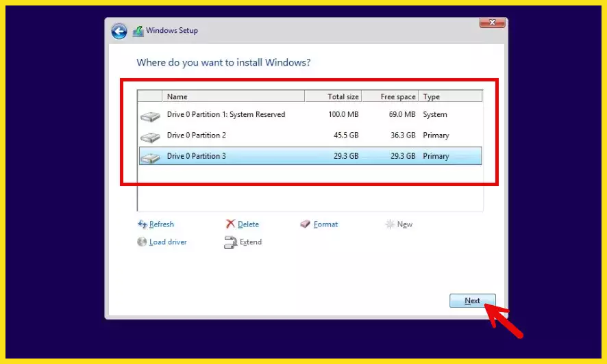Click the Load driver disc icon
This screenshot has height=364, width=607.
point(142,242)
